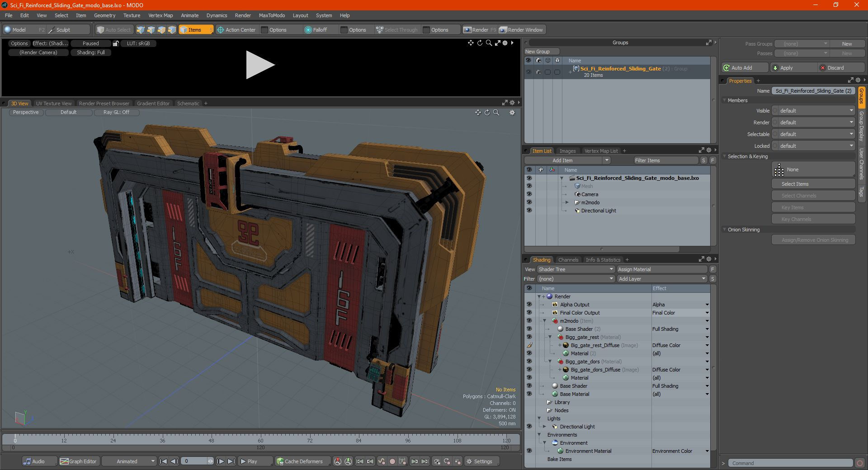868x470 pixels.
Task: Step to previous frame
Action: pyautogui.click(x=174, y=461)
